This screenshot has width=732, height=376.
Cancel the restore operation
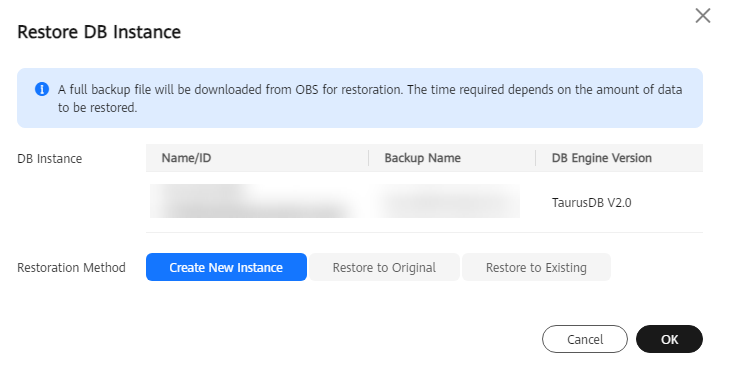pos(584,339)
